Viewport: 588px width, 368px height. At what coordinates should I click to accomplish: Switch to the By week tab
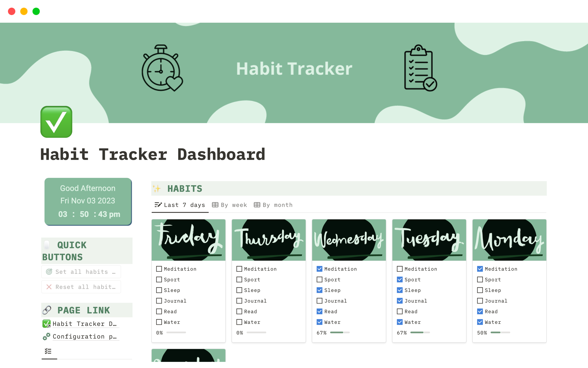click(229, 205)
